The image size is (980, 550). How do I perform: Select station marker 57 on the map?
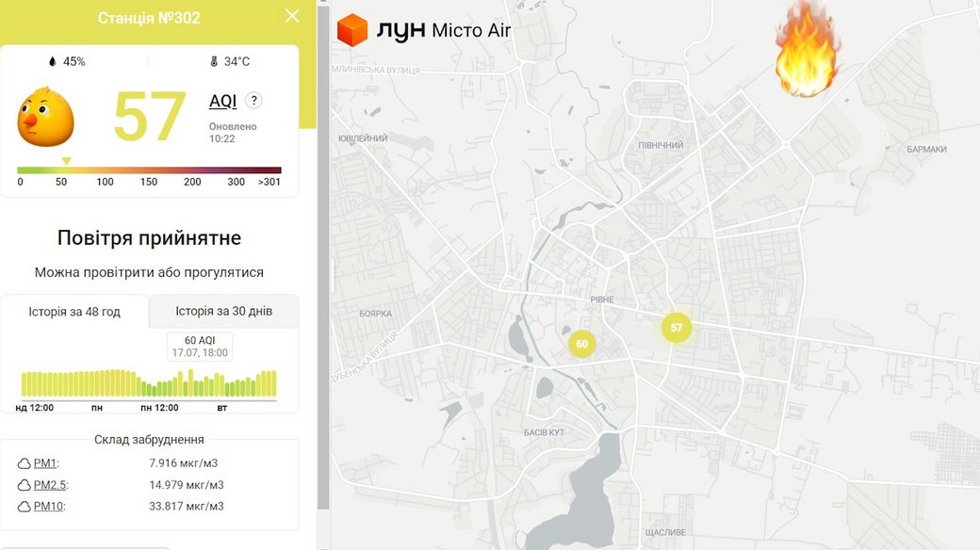click(x=676, y=328)
